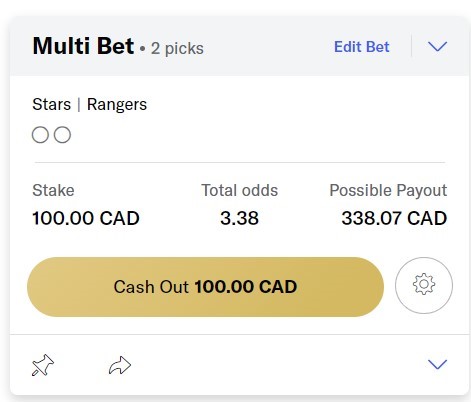Click the Multi Bet heading
The height and width of the screenshot is (402, 471).
[83, 46]
